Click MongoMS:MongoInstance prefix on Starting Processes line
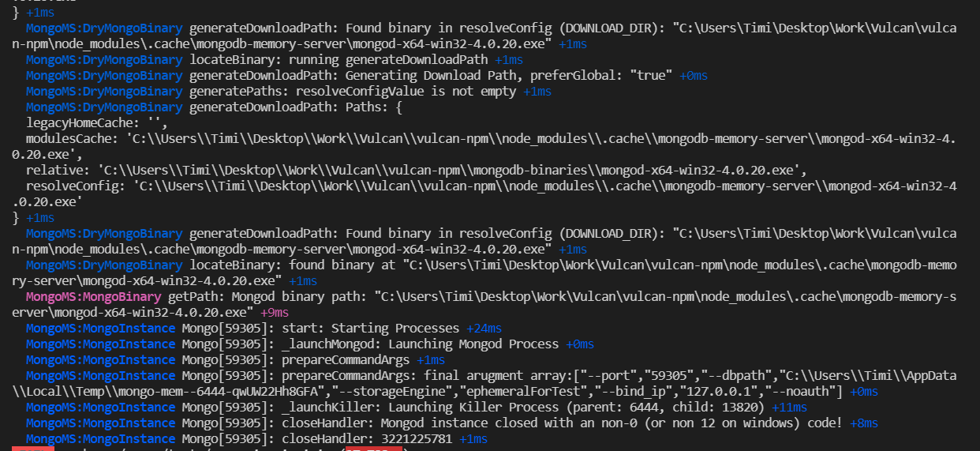The height and width of the screenshot is (451, 980). pyautogui.click(x=100, y=329)
